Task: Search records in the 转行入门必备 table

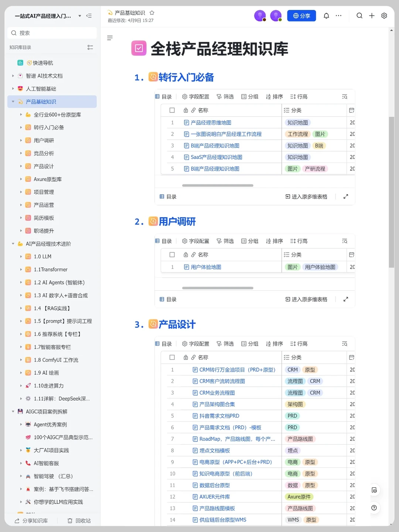Action: click(345, 97)
